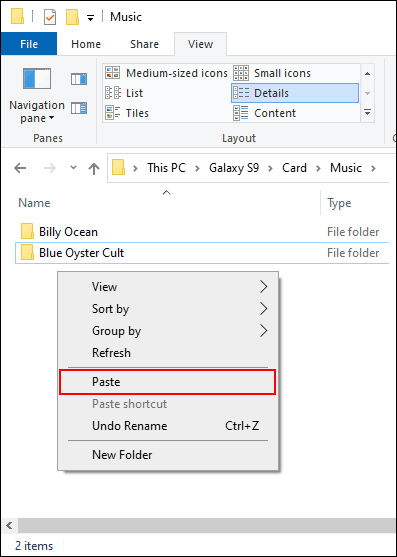The height and width of the screenshot is (557, 397).
Task: Go back with the back arrow
Action: click(x=20, y=168)
